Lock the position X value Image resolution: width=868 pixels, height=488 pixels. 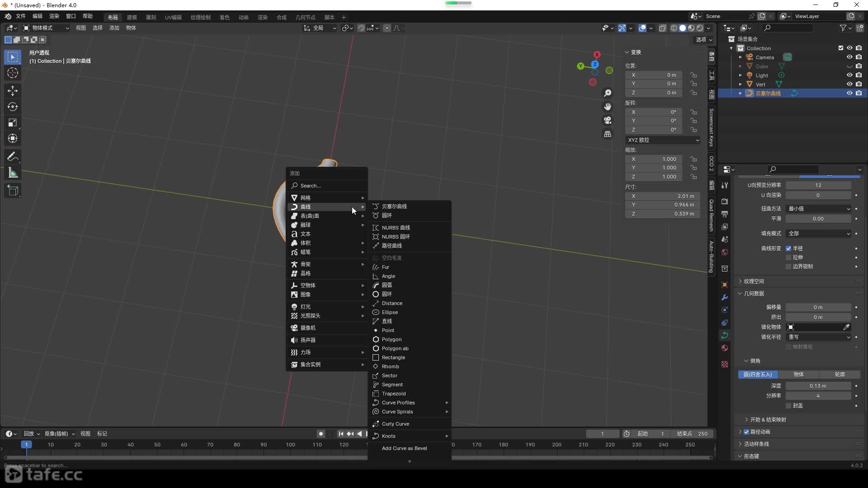[693, 75]
